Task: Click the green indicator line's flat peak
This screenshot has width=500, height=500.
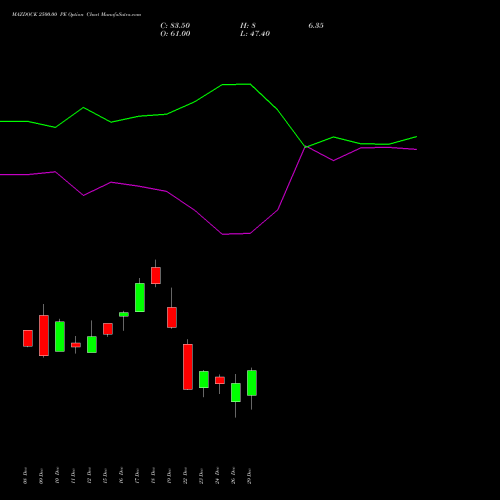Action: (236, 84)
